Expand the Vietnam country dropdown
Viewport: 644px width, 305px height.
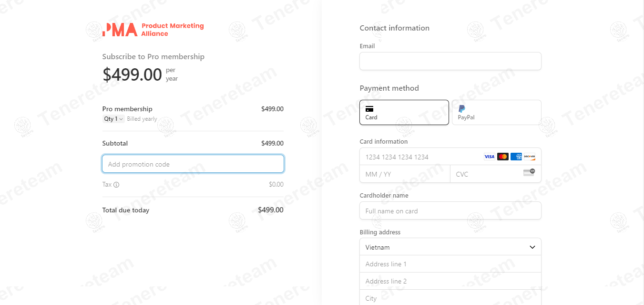tap(450, 247)
